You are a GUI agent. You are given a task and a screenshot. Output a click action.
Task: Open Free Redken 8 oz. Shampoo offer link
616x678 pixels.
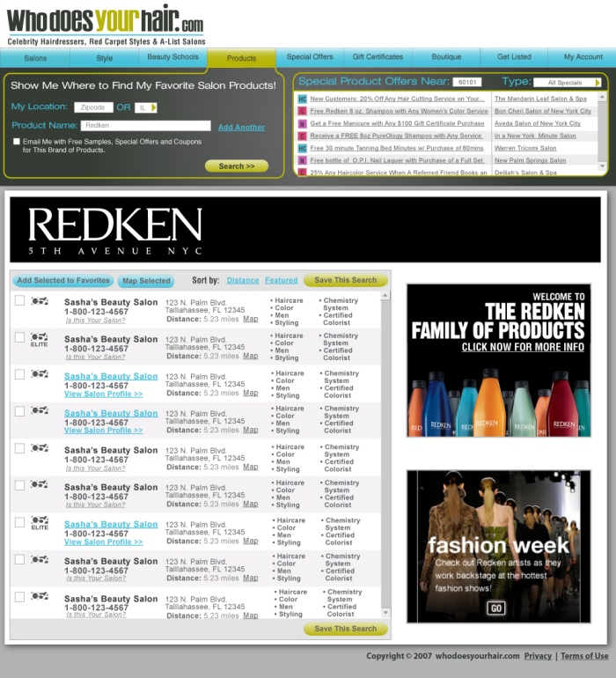(x=399, y=111)
